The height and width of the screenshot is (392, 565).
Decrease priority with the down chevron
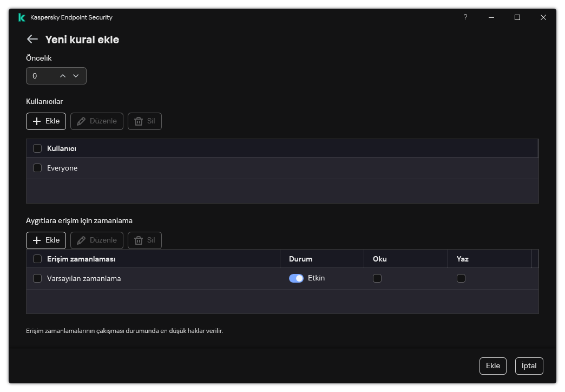click(76, 76)
